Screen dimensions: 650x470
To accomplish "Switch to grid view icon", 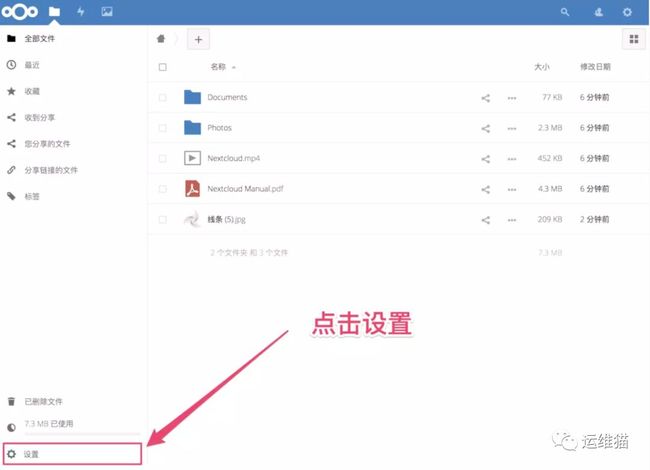I will click(634, 39).
